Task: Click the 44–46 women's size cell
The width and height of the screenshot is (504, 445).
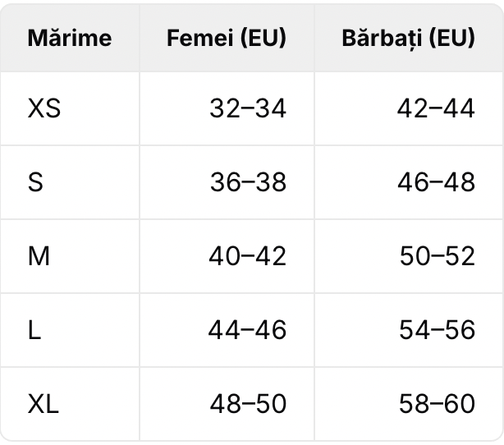Action: (227, 330)
